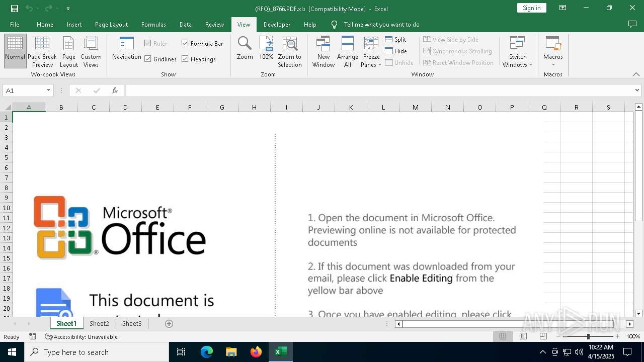Screen dimensions: 644x362
Task: Click Page Layout icon in status bar
Action: coord(523,336)
